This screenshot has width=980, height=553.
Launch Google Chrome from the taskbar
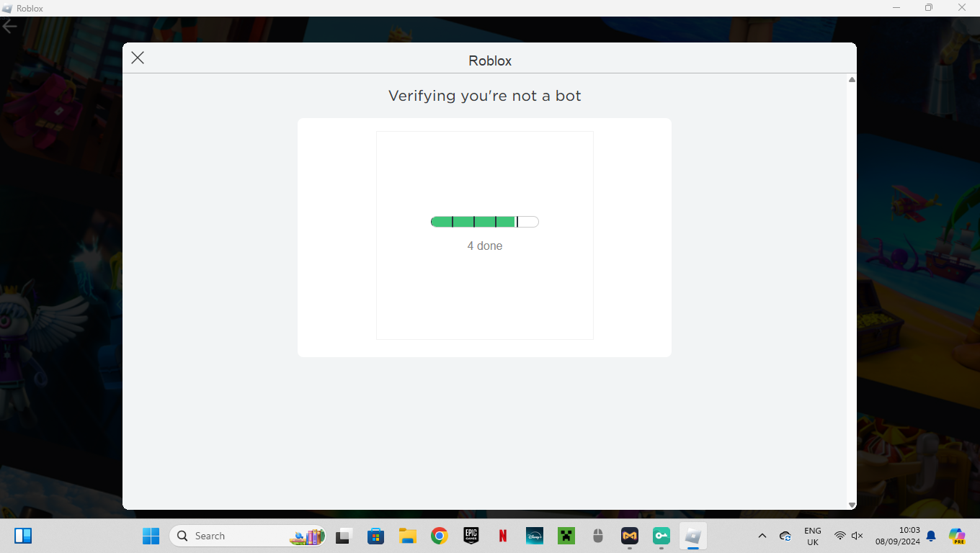coord(440,536)
